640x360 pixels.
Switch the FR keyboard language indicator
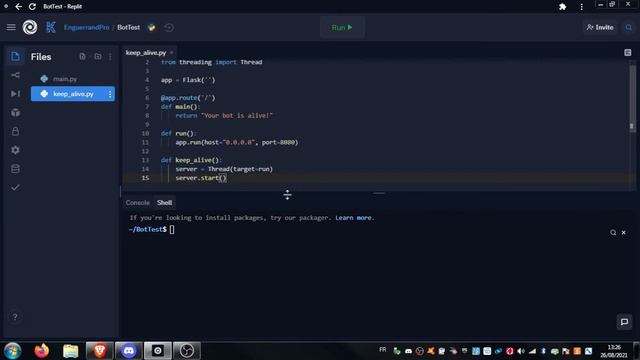[382, 350]
